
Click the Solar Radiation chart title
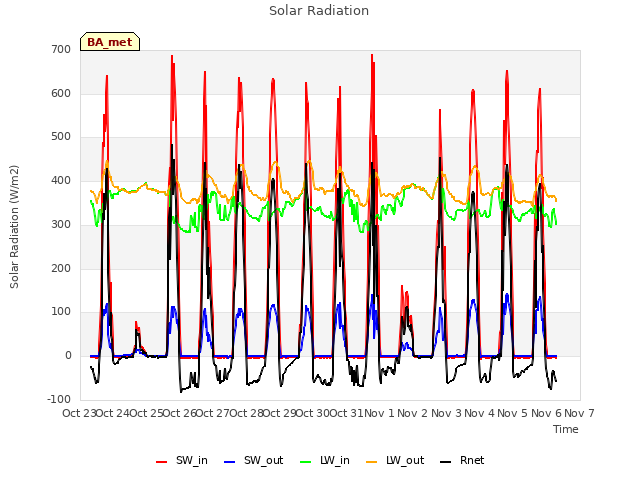click(319, 11)
